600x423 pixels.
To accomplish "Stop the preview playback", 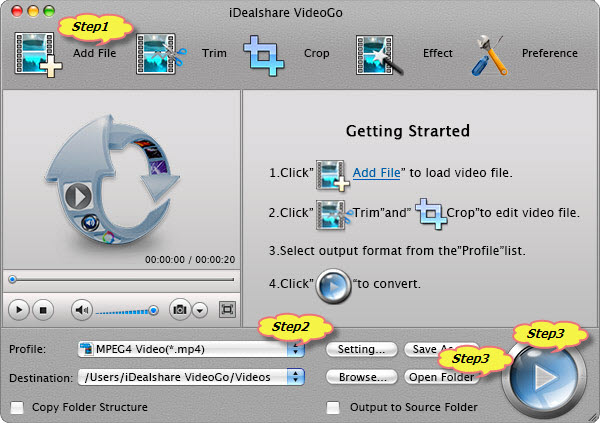I will pos(43,310).
